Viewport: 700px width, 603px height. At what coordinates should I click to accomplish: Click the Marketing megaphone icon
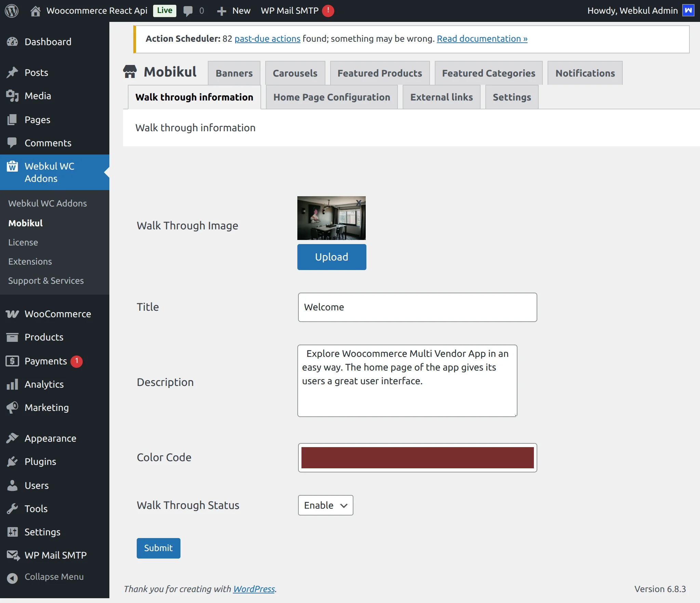coord(13,407)
